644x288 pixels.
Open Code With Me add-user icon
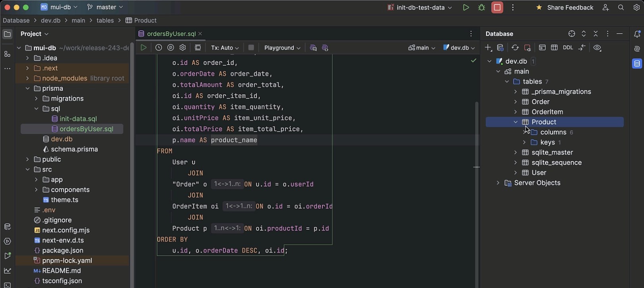pos(605,8)
